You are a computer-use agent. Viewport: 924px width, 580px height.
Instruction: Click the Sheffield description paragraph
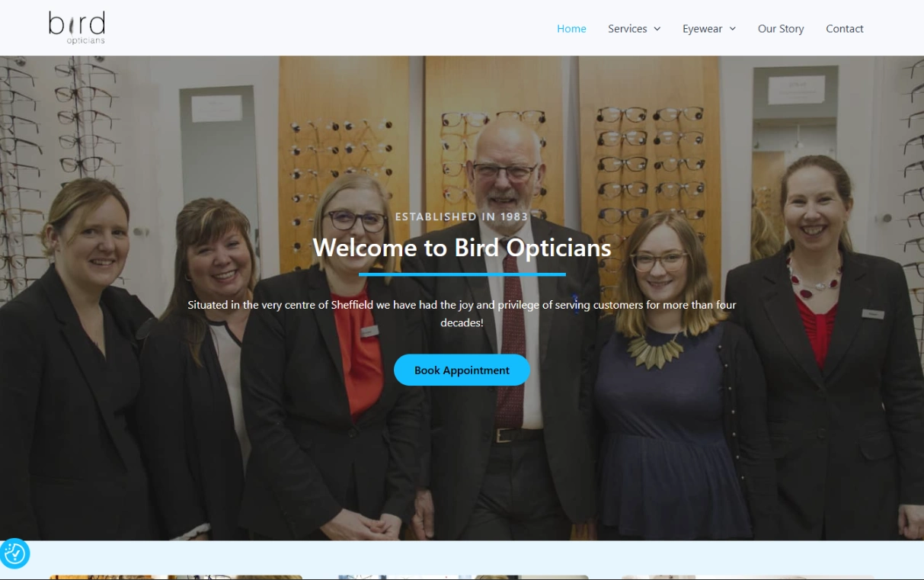click(x=462, y=313)
